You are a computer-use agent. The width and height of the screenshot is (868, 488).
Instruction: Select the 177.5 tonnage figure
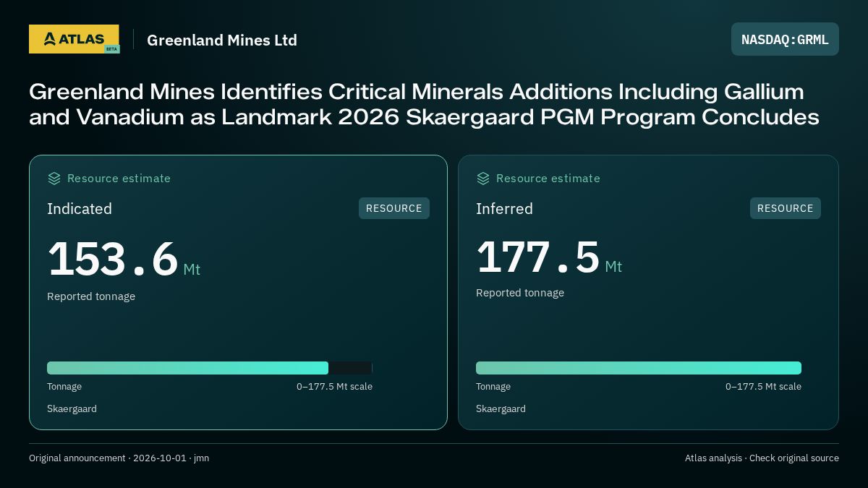[538, 257]
